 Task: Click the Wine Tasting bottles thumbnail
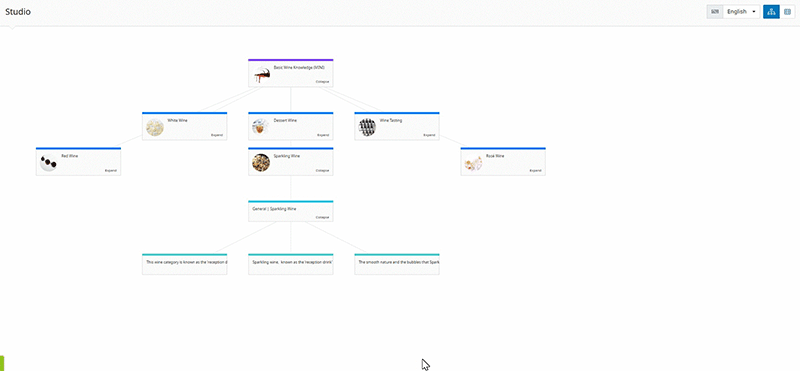(x=367, y=128)
